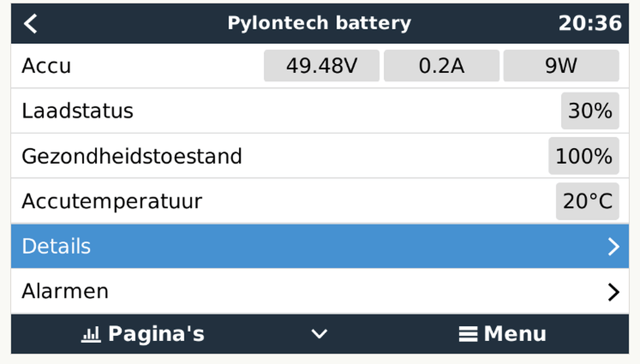
Task: Select the Laadstatus row label
Action: (78, 111)
